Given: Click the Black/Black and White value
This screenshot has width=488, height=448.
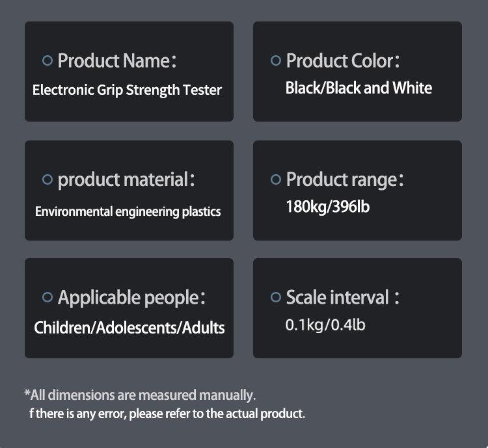Looking at the screenshot, I should click(359, 88).
